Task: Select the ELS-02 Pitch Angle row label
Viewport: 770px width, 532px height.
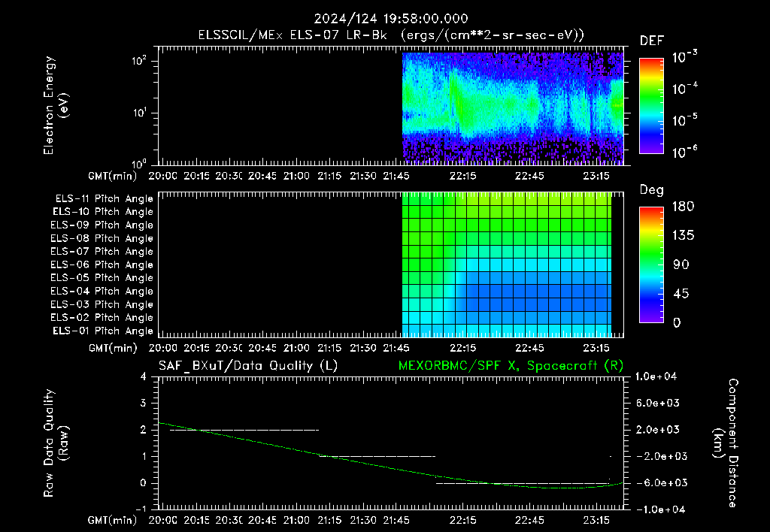Action: pyautogui.click(x=102, y=318)
